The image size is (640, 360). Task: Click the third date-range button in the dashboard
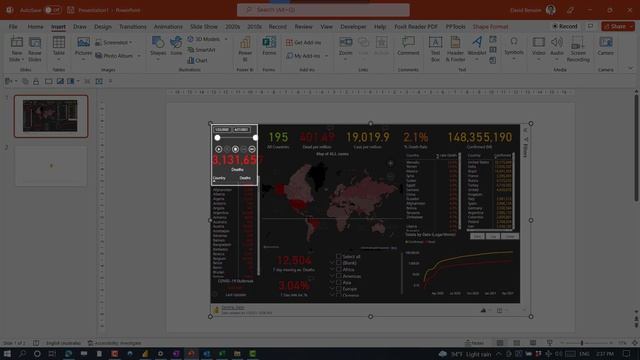click(509, 236)
